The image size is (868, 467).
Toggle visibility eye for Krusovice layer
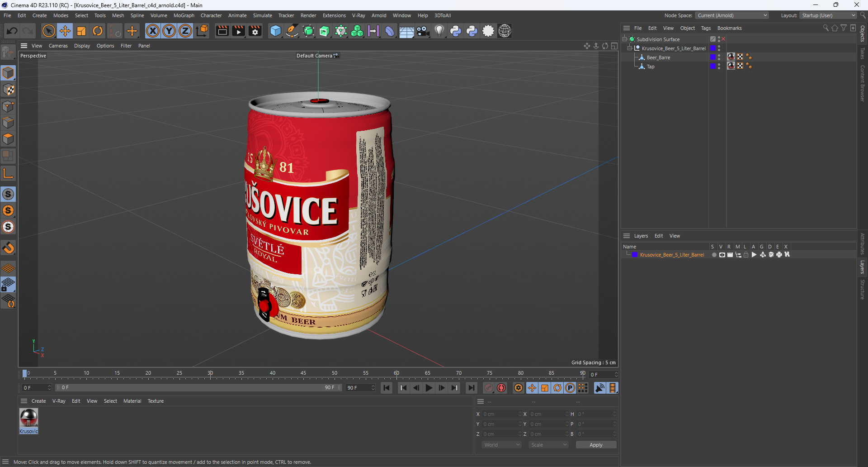tap(722, 255)
